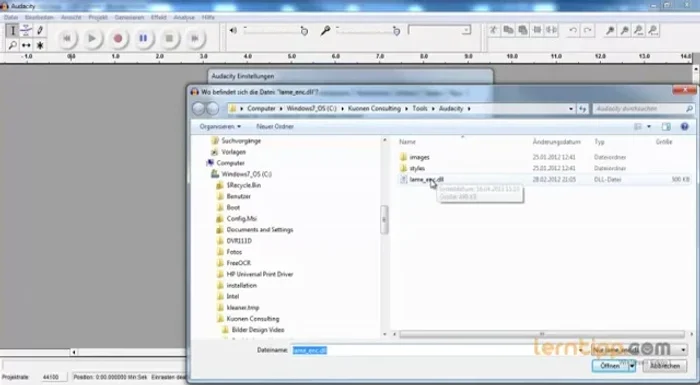This screenshot has height=385, width=700.
Task: Click the Fit Project zoom icon
Action: [654, 30]
